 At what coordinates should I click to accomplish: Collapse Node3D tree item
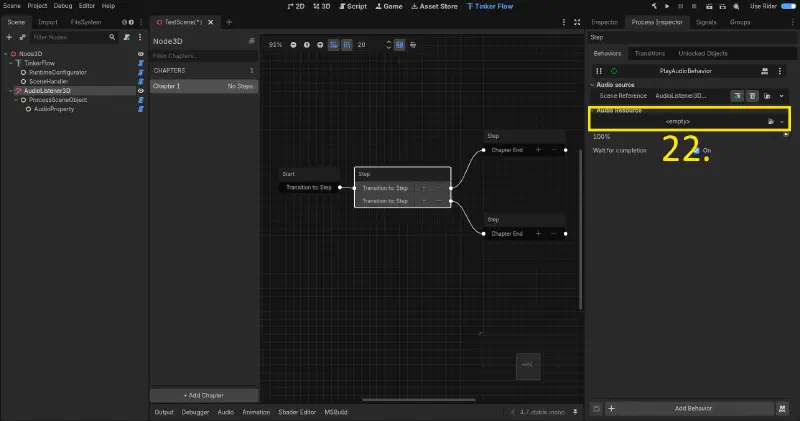[x=6, y=54]
